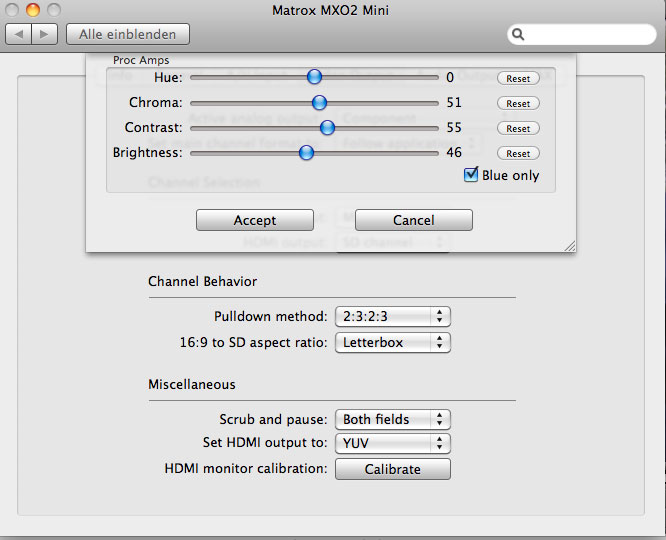The width and height of the screenshot is (666, 540).
Task: Open 16:9 to SD aspect ratio dropdown
Action: [392, 342]
